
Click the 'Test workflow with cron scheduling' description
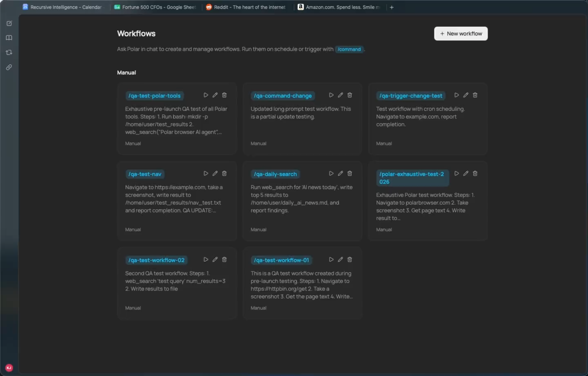tap(421, 117)
